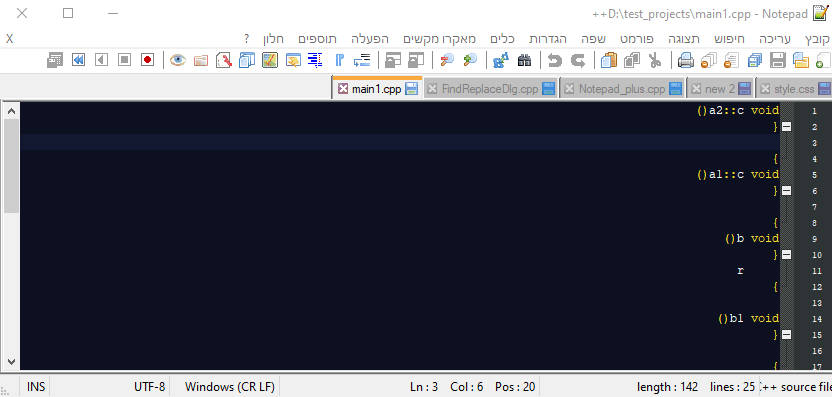The image size is (832, 397).
Task: Switch to the style.css tab
Action: [x=794, y=89]
